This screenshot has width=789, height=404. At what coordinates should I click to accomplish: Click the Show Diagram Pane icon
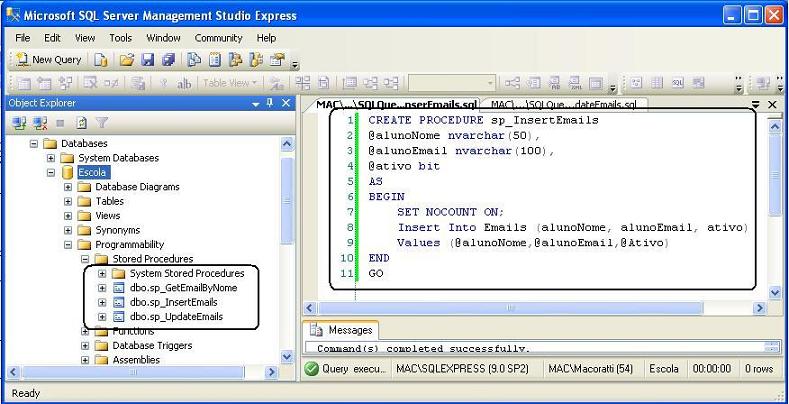[x=637, y=83]
